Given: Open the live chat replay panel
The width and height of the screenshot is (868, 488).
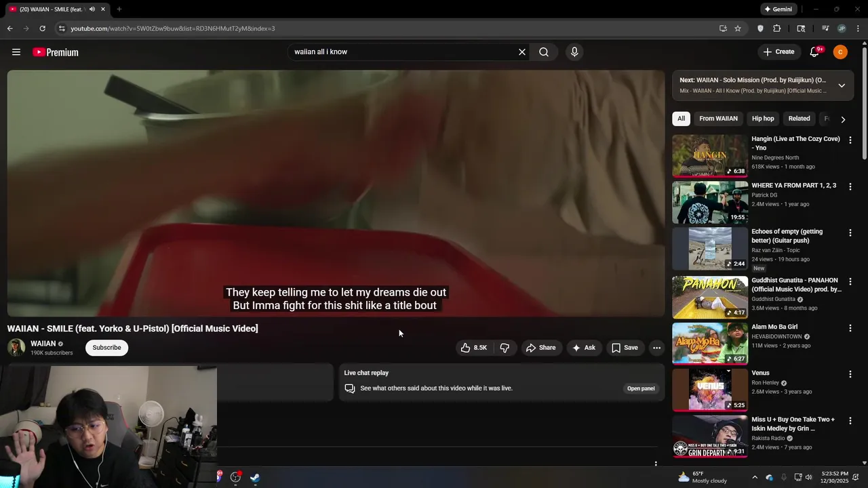Looking at the screenshot, I should coord(641,388).
